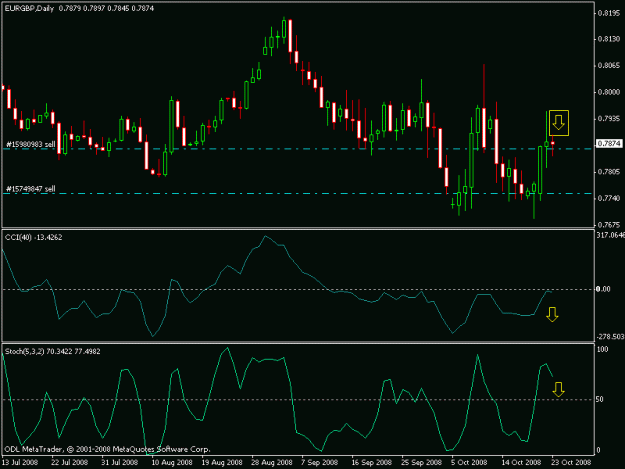Click the 25 Sep 2008 date label

[421, 462]
